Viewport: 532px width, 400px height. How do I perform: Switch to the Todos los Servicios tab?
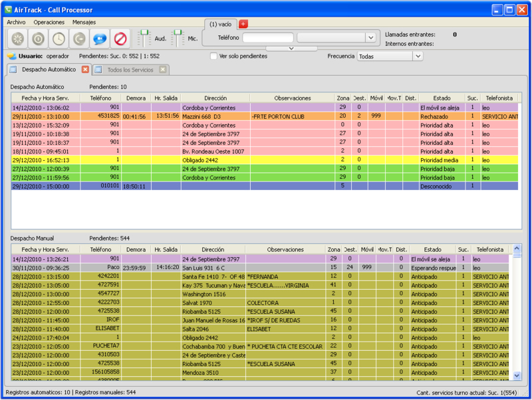tap(130, 70)
